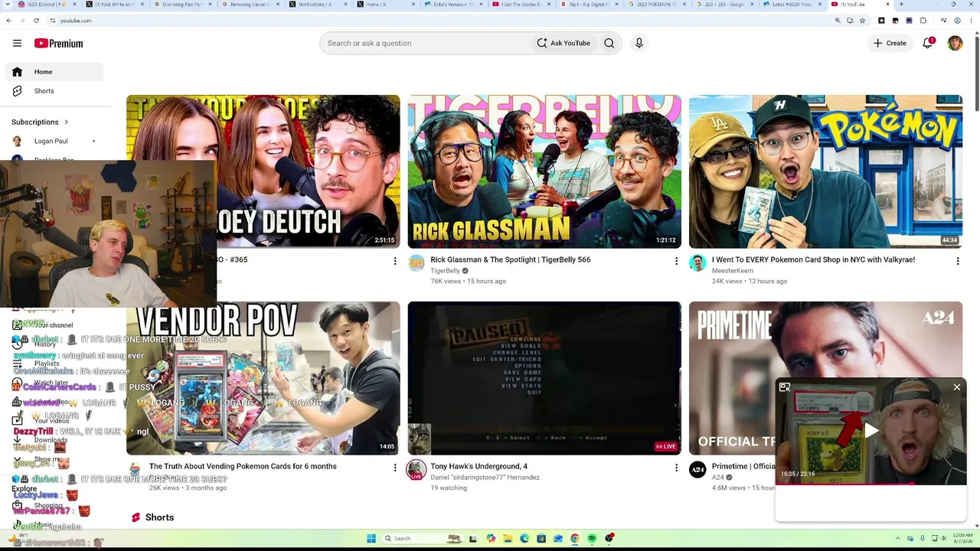Open Tony Hawk's Underground, 4 stream title
This screenshot has width=980, height=551.
coord(479,466)
